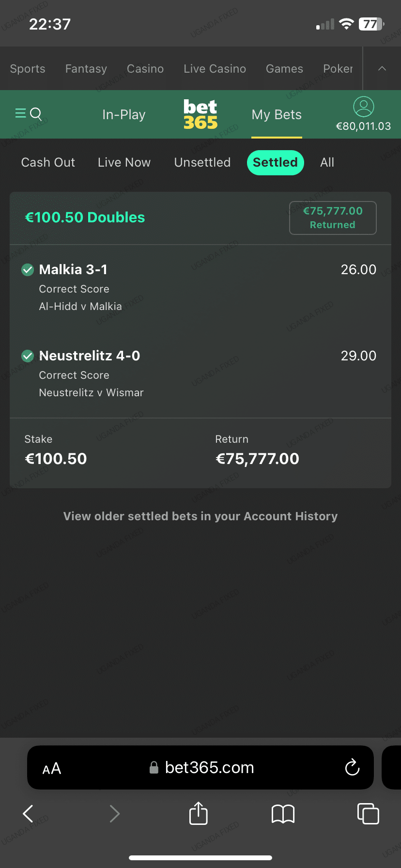
Task: Reload the page in Safari
Action: pos(352,767)
